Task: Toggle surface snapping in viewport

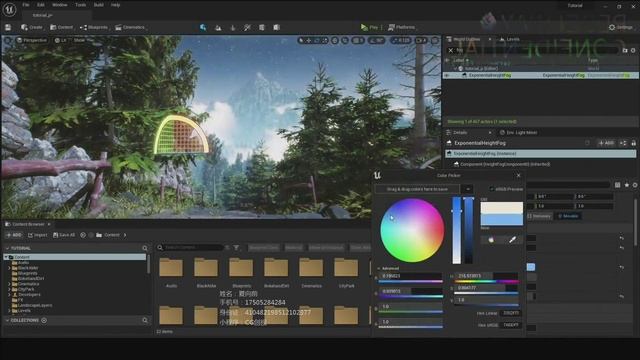Action: (345, 40)
